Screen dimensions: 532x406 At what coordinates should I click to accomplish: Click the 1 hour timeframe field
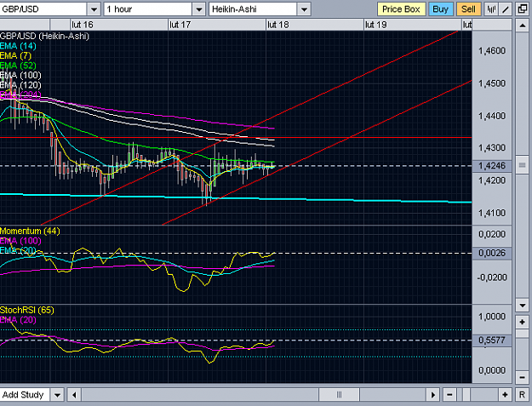click(148, 9)
